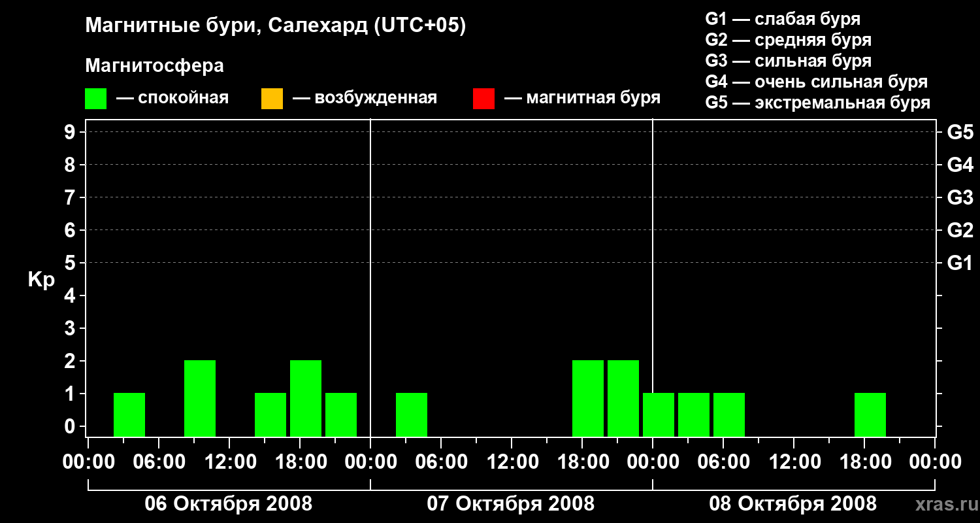Click the '12:00' label under 08 Октября
This screenshot has width=980, height=523.
(x=794, y=462)
